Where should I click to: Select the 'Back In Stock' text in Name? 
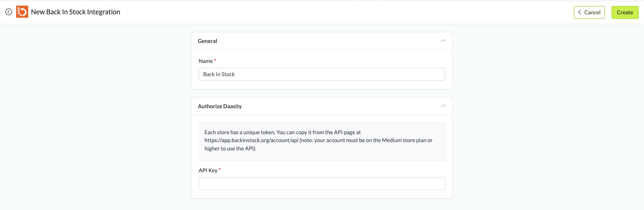219,74
